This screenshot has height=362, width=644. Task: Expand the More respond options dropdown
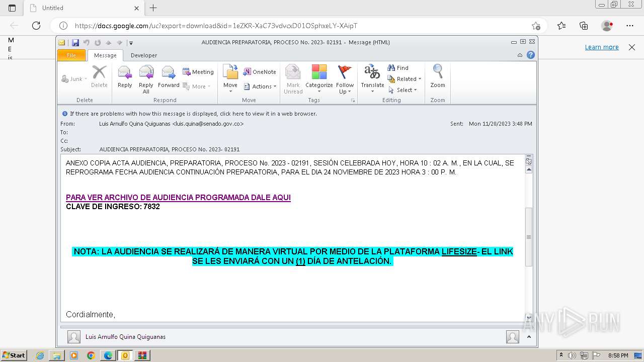pos(196,86)
